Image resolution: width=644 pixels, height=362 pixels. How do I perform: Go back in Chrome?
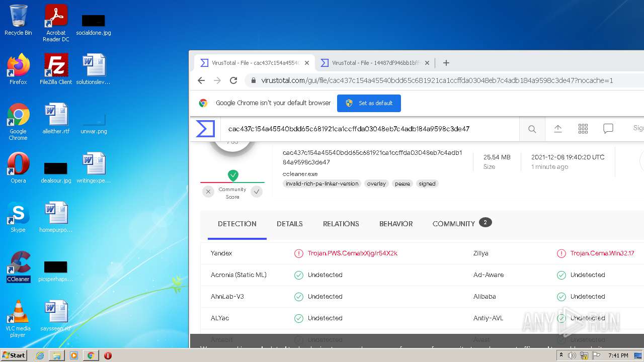click(x=201, y=80)
